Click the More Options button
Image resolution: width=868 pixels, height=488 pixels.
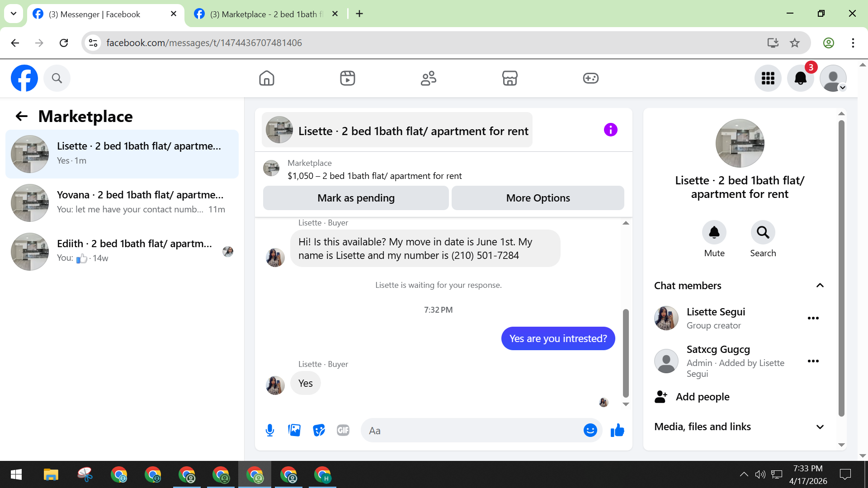click(x=538, y=198)
